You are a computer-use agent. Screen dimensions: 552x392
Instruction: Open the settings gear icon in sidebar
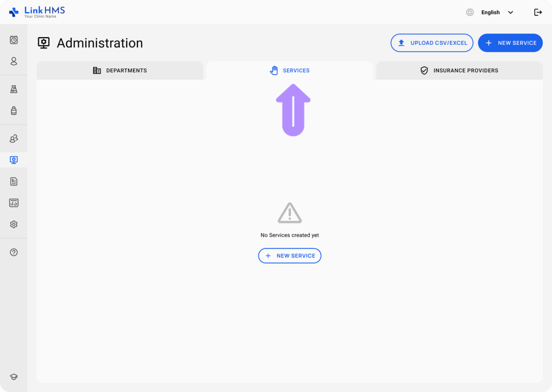[14, 225]
